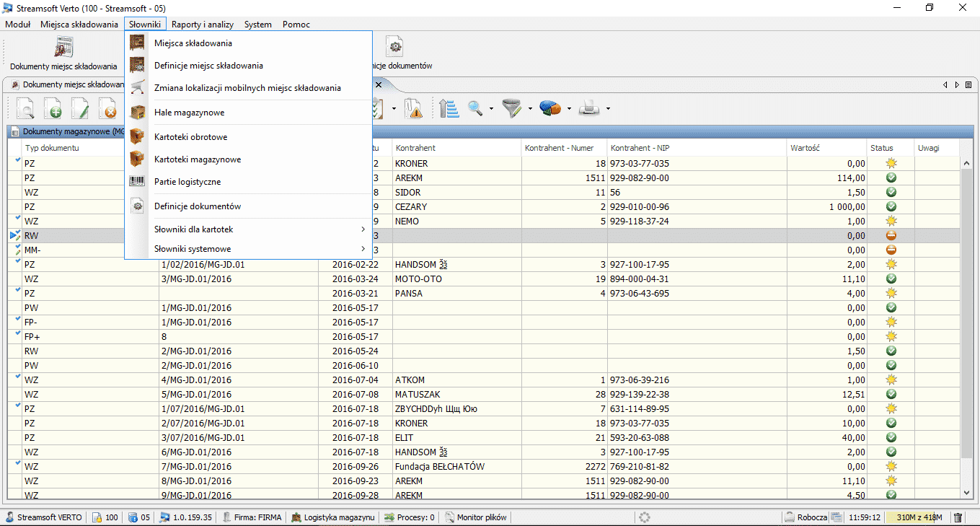Click the Definicje dokumentów gear document icon

point(394,47)
